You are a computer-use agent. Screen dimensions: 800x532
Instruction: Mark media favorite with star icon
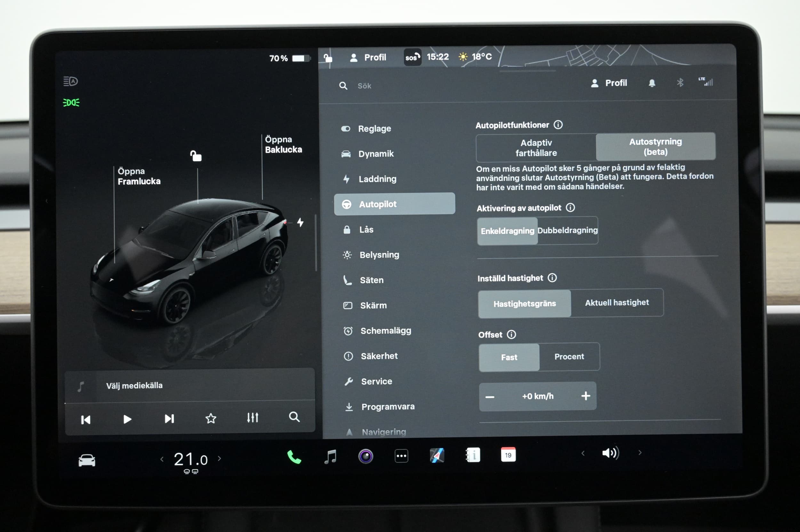point(211,418)
